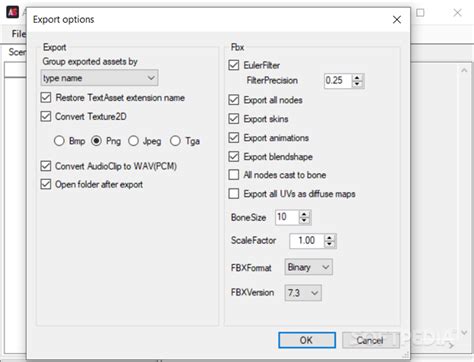The height and width of the screenshot is (362, 474).
Task: Increase ScaleFactor with up arrow
Action: pyautogui.click(x=329, y=238)
